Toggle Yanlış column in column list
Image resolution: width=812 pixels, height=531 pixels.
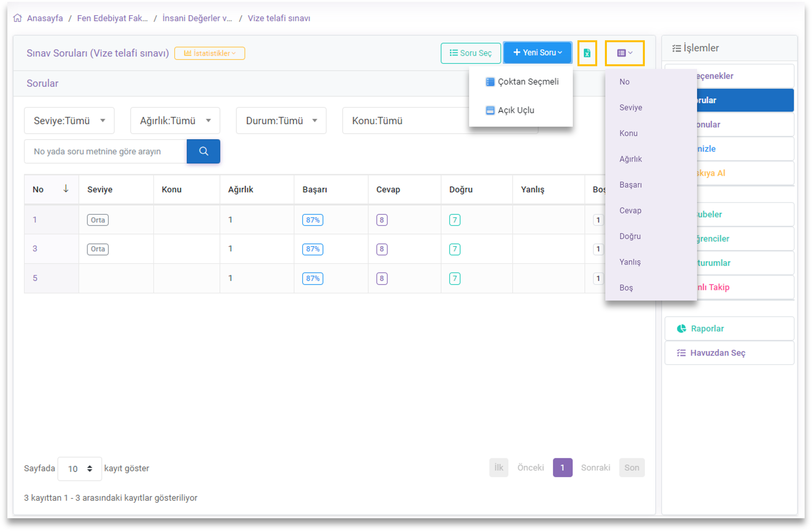pyautogui.click(x=630, y=262)
